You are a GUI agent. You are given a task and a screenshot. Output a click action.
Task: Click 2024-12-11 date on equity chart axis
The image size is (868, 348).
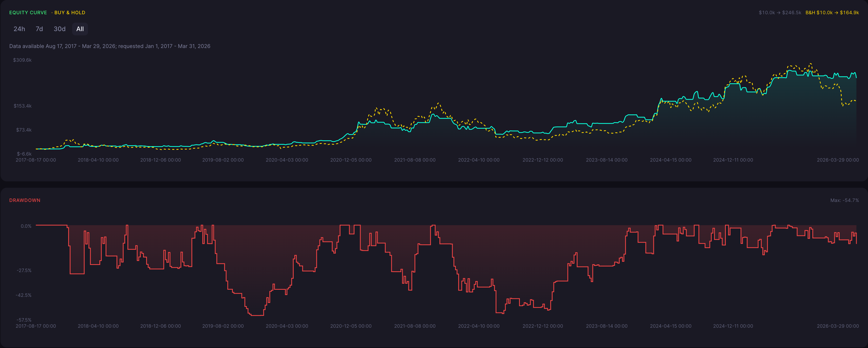tap(733, 160)
